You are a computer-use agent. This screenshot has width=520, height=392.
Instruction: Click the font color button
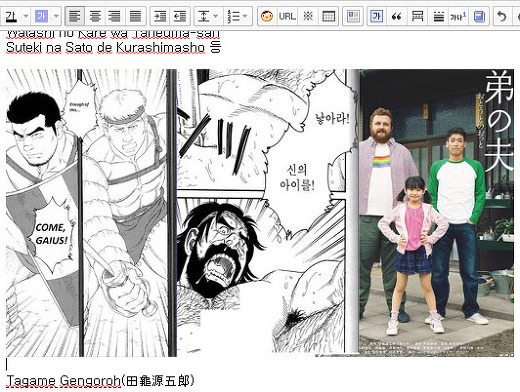click(11, 16)
